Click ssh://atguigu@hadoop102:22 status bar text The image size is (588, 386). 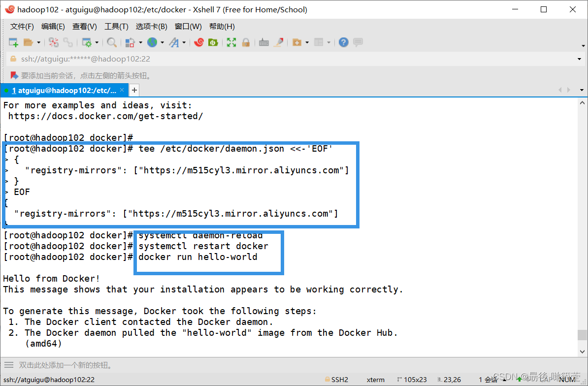pyautogui.click(x=49, y=380)
